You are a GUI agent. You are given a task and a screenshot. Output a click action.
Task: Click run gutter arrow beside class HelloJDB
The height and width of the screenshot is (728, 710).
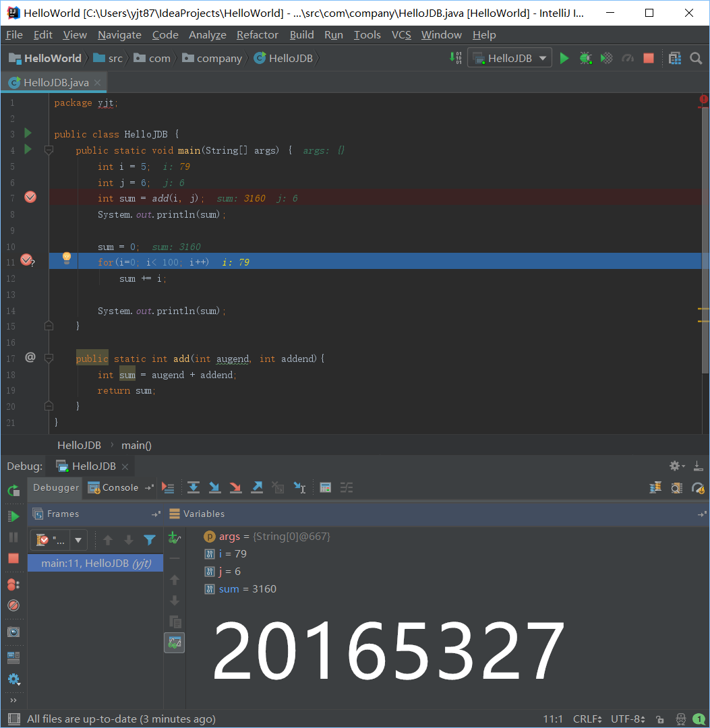[x=28, y=133]
